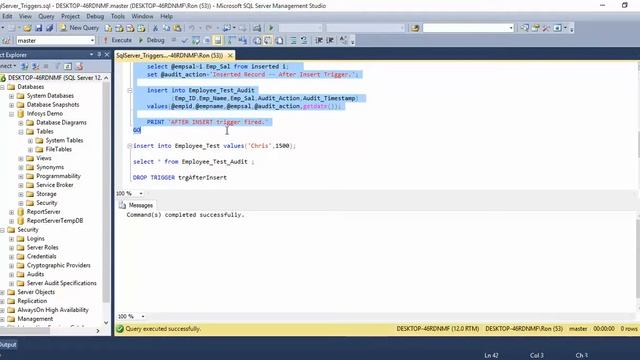Expand the Programmability folder node
640x360 pixels.
[21, 176]
